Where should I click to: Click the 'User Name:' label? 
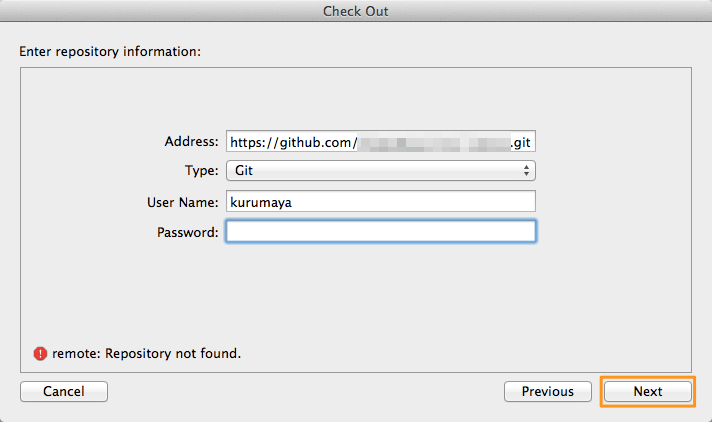(x=182, y=202)
